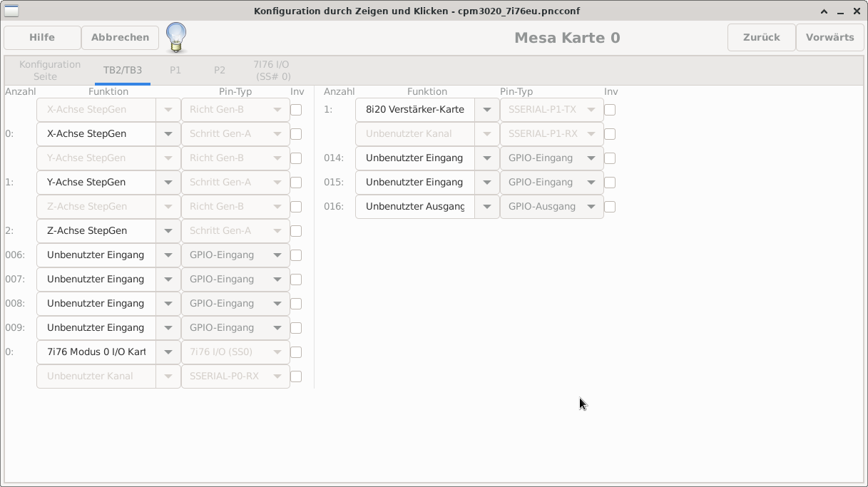This screenshot has width=868, height=487.
Task: Check the Inv box for X-Achse StepGen row 0
Action: coord(296,134)
